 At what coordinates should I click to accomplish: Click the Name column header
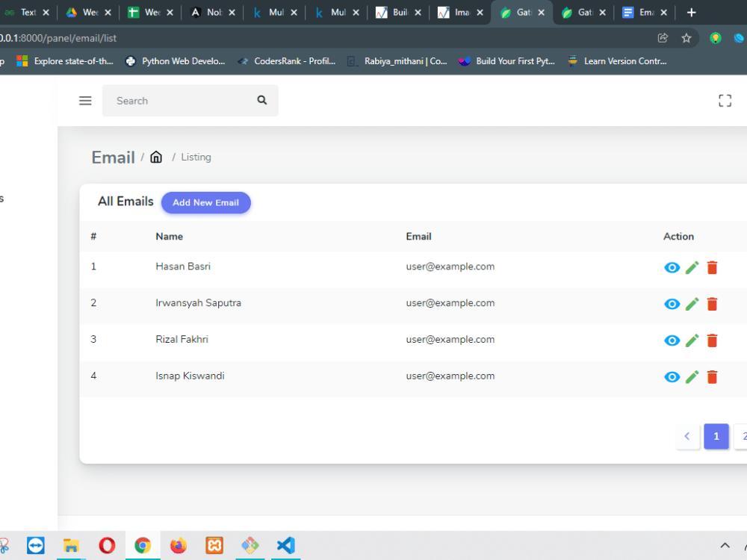169,237
